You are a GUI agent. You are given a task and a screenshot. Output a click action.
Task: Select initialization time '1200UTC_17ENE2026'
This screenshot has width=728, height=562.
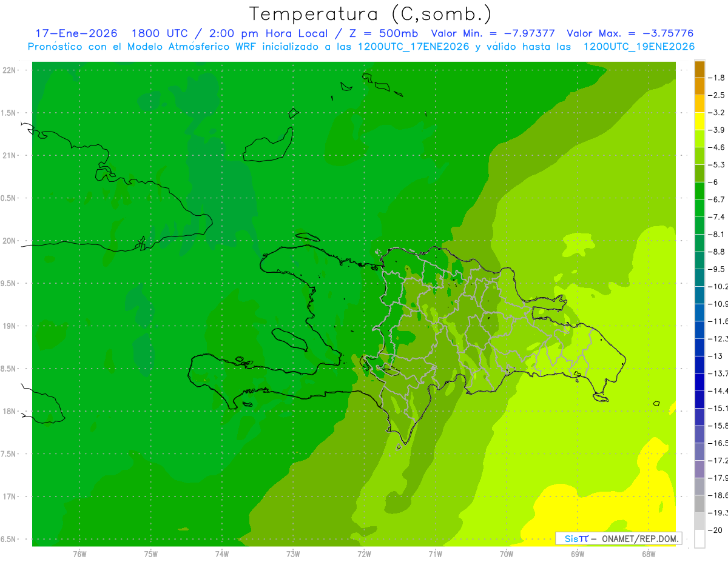[x=414, y=47]
